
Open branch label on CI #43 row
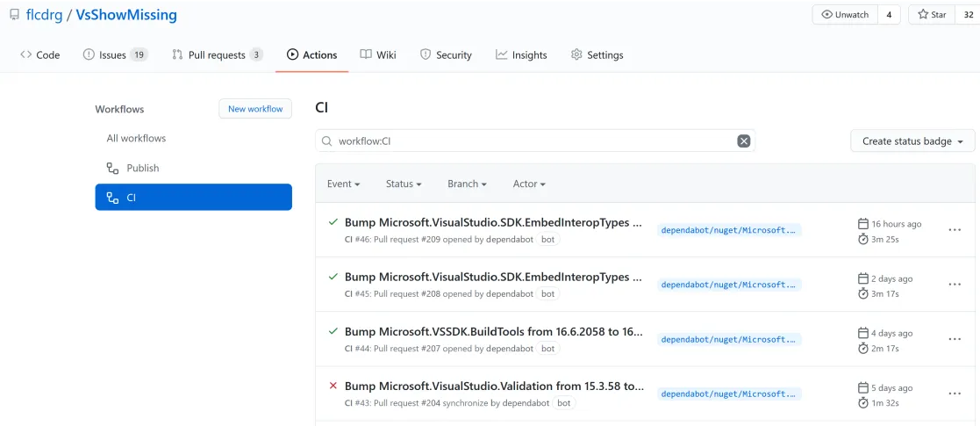click(729, 394)
